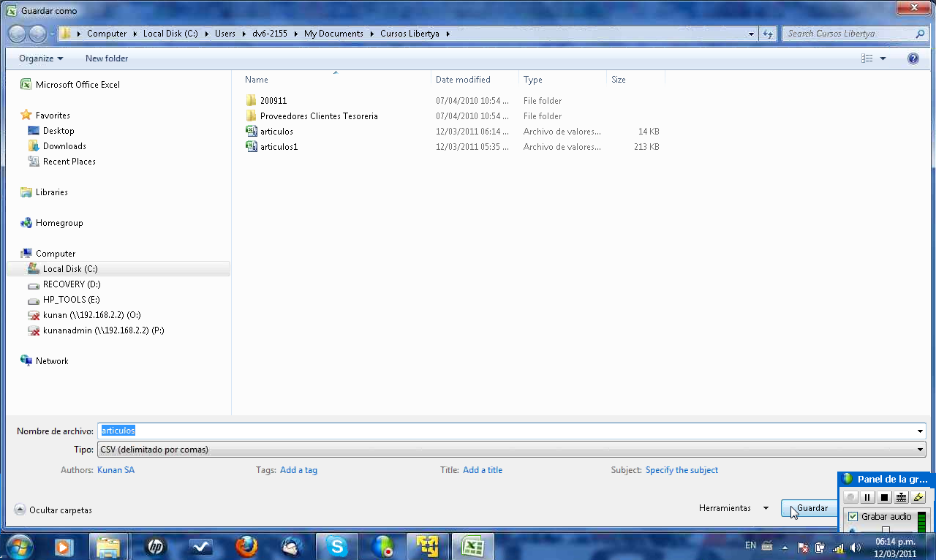Expand the address bar history dropdown

coord(752,34)
